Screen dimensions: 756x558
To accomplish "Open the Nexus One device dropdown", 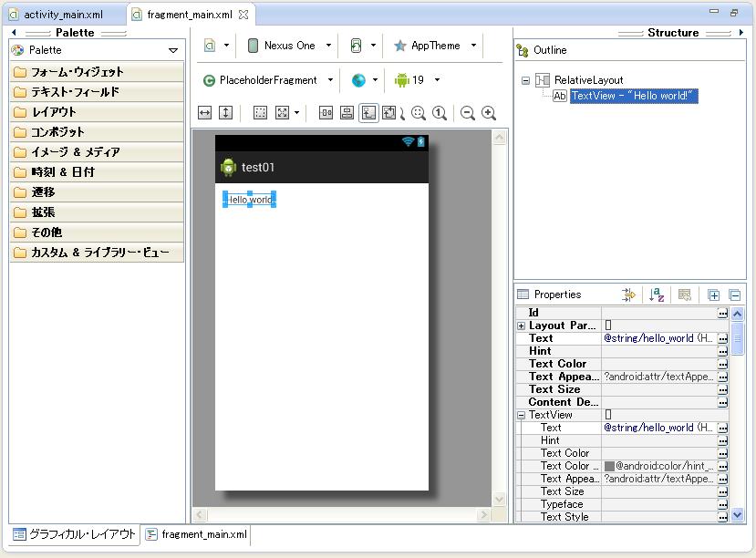I will point(329,46).
